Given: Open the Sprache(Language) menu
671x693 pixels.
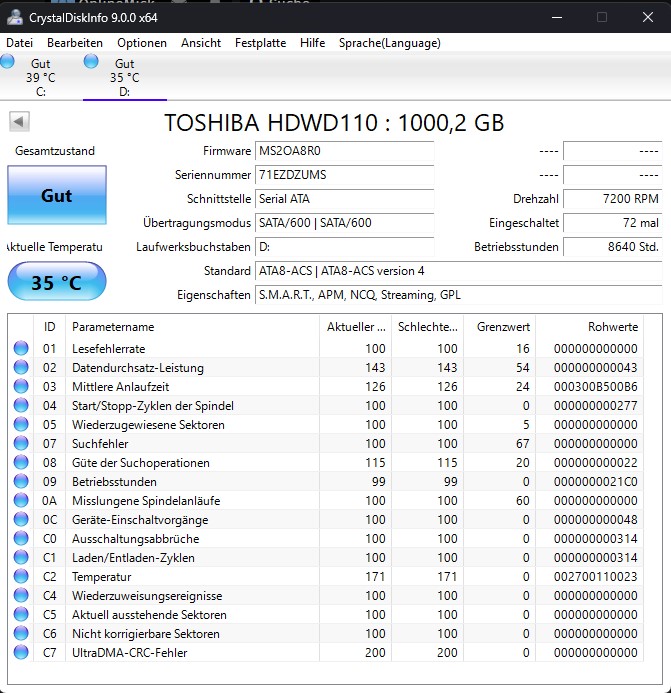Looking at the screenshot, I should point(389,43).
